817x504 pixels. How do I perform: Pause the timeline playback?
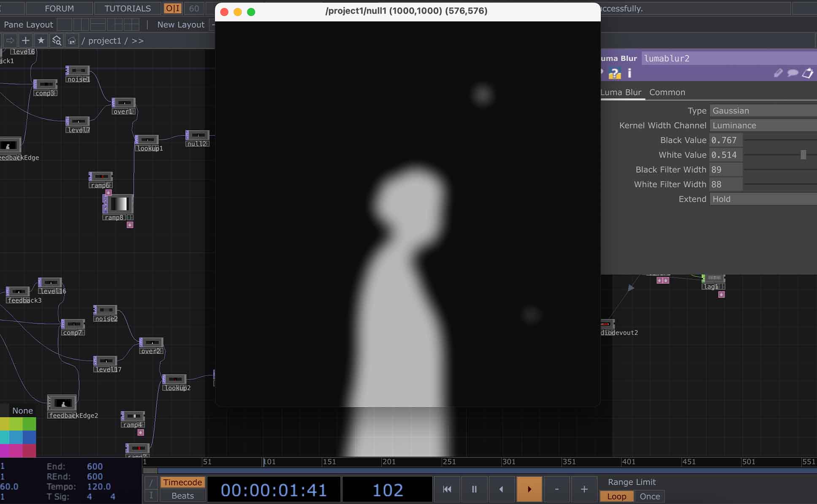(474, 489)
